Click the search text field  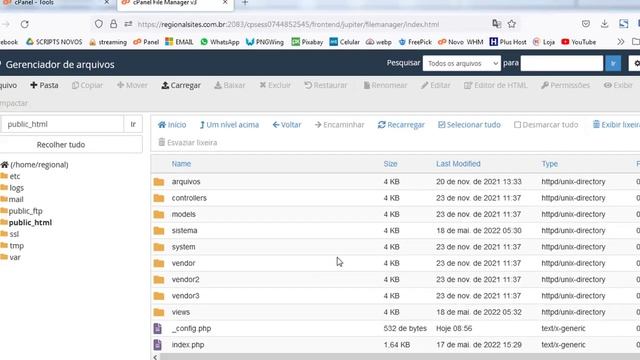562,63
